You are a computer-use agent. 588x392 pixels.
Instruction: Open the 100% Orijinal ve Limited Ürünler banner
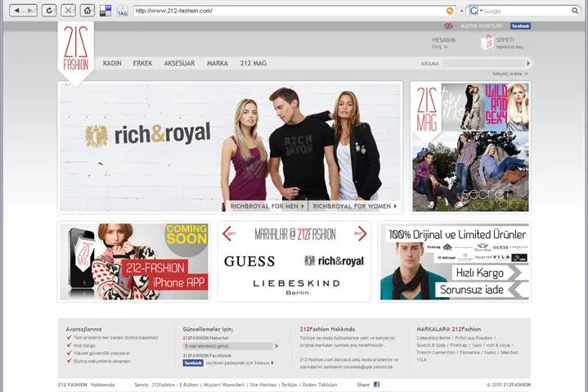pos(455,261)
